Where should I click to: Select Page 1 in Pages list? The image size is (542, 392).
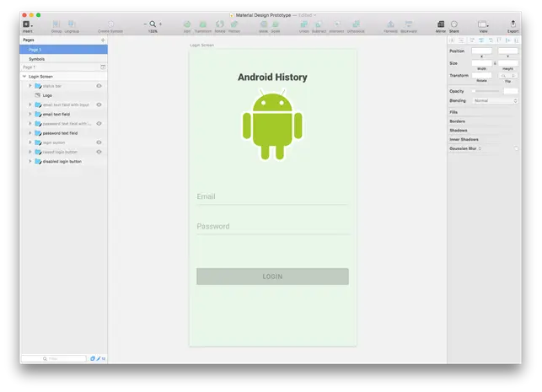click(63, 50)
